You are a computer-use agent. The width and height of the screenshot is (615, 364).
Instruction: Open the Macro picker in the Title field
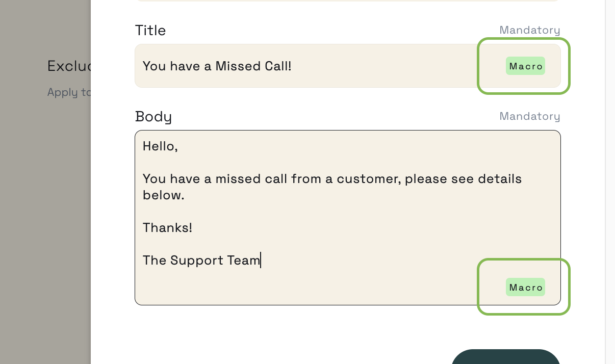(x=525, y=66)
